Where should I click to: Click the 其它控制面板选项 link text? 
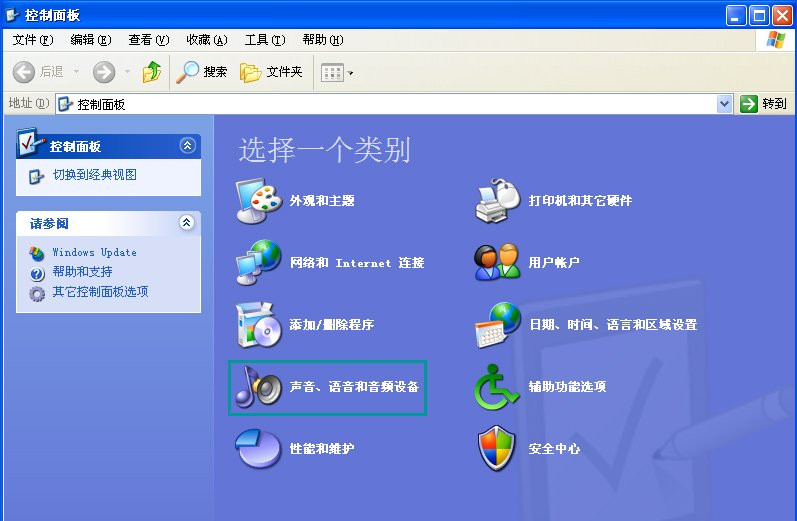[100, 292]
